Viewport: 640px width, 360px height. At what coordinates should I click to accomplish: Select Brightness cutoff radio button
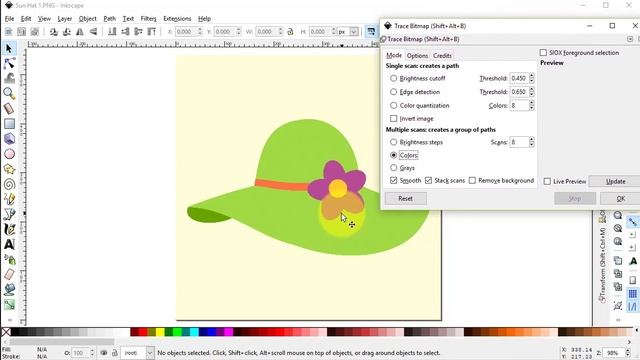[393, 78]
